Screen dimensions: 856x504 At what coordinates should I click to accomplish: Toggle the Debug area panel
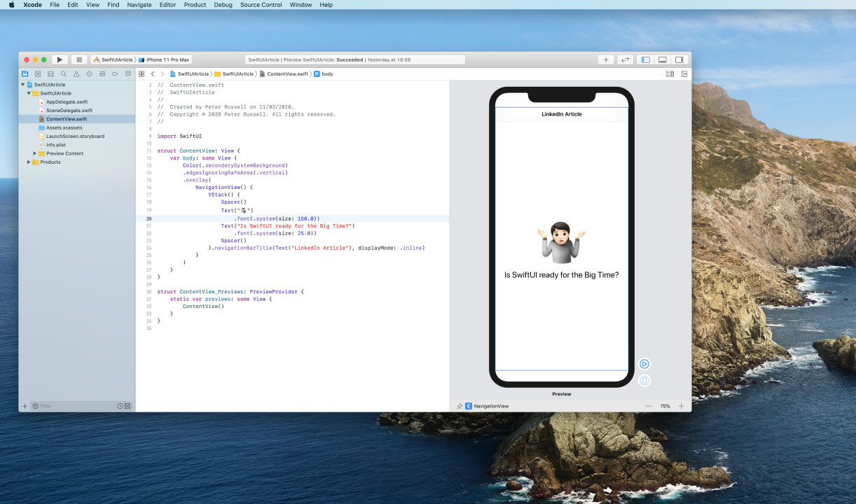click(x=662, y=60)
